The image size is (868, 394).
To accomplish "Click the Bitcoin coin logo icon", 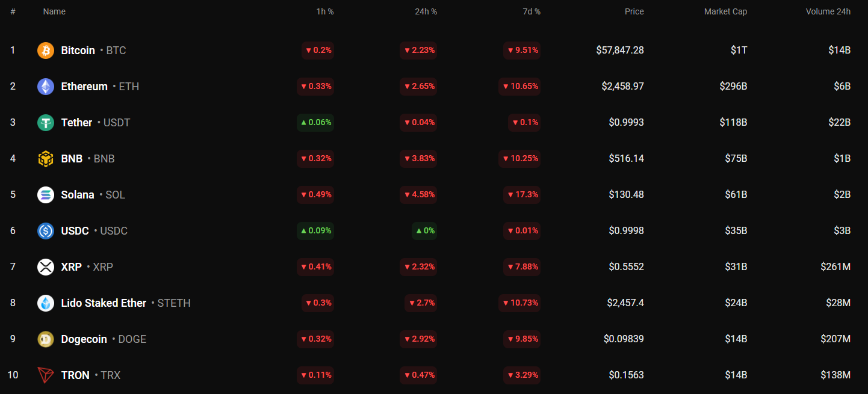I will (46, 51).
